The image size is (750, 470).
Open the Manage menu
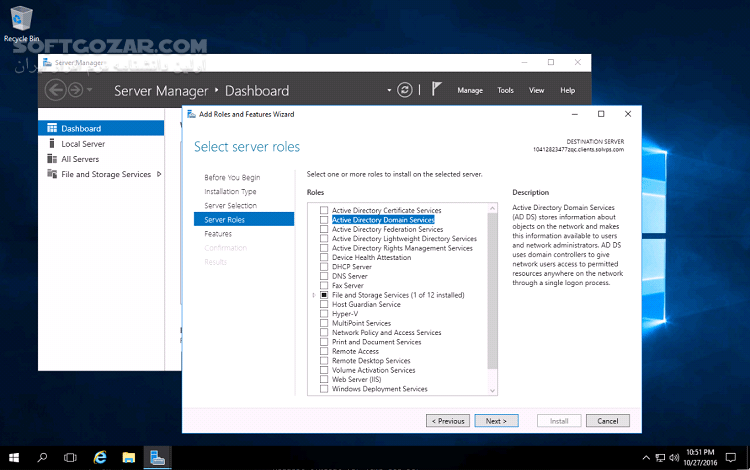point(470,90)
